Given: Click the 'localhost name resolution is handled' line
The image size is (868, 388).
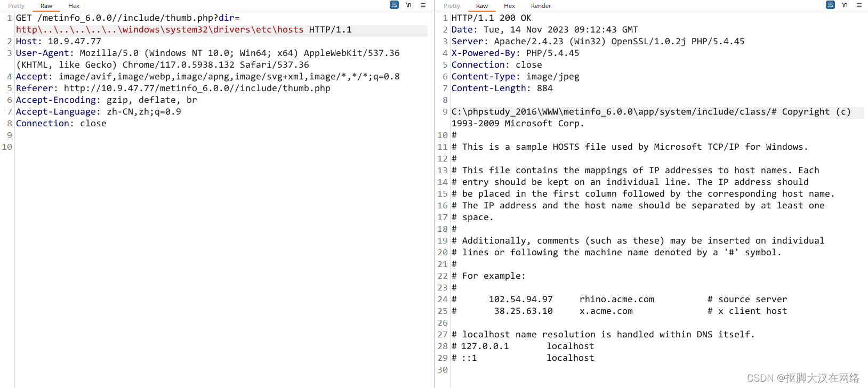Looking at the screenshot, I should pyautogui.click(x=604, y=335).
